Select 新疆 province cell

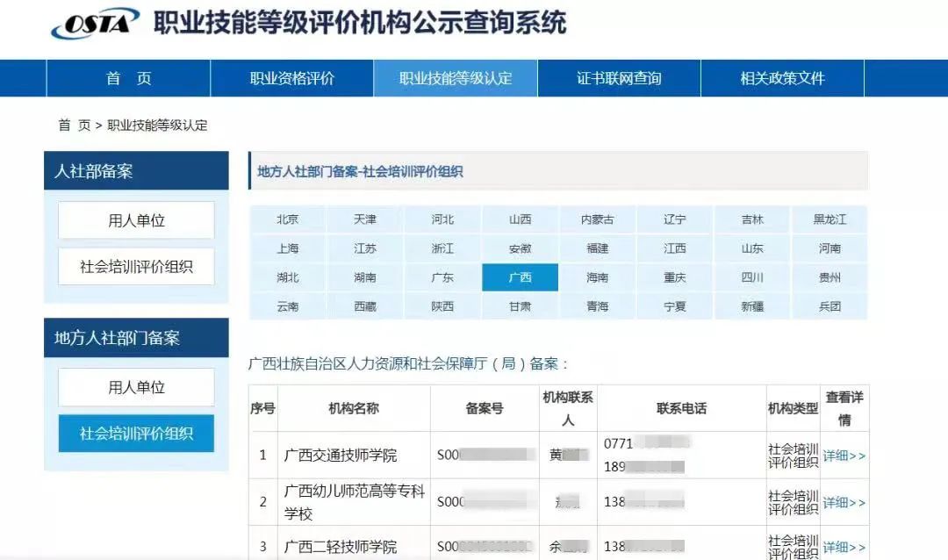pyautogui.click(x=752, y=306)
